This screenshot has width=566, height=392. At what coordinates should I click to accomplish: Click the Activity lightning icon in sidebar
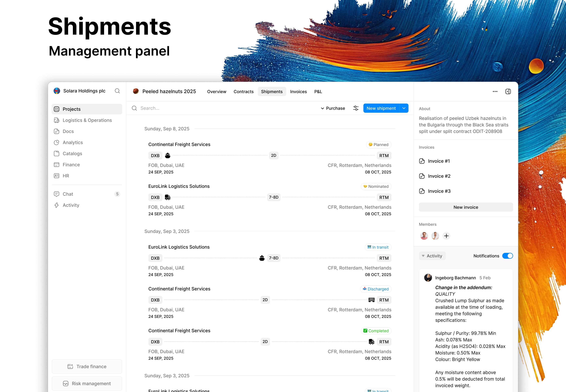(x=57, y=205)
